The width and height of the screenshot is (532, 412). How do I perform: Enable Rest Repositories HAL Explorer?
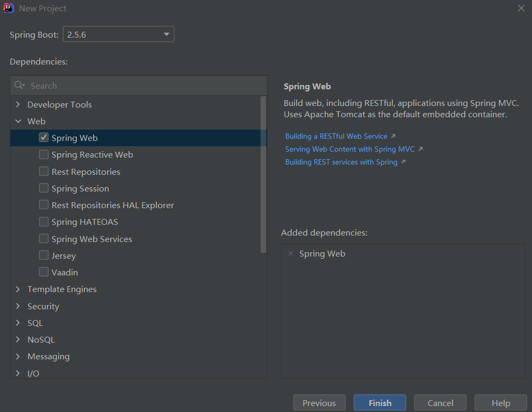pos(44,205)
